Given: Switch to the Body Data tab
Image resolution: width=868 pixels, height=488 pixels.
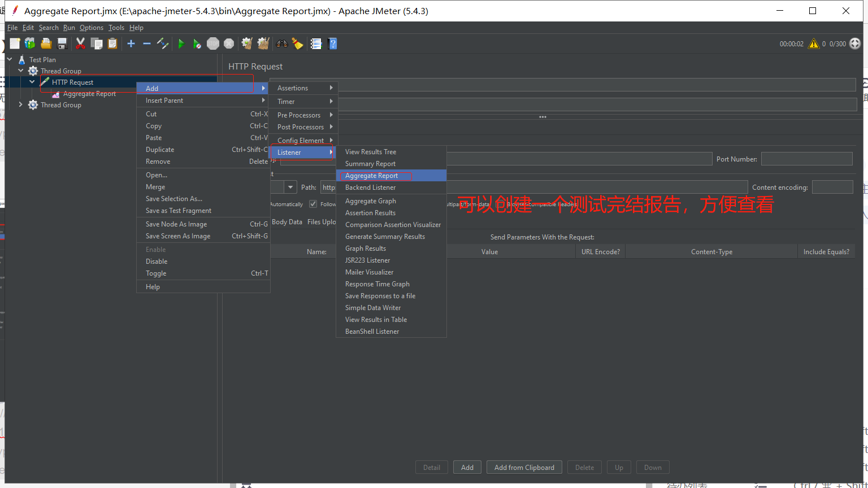Looking at the screenshot, I should tap(287, 222).
